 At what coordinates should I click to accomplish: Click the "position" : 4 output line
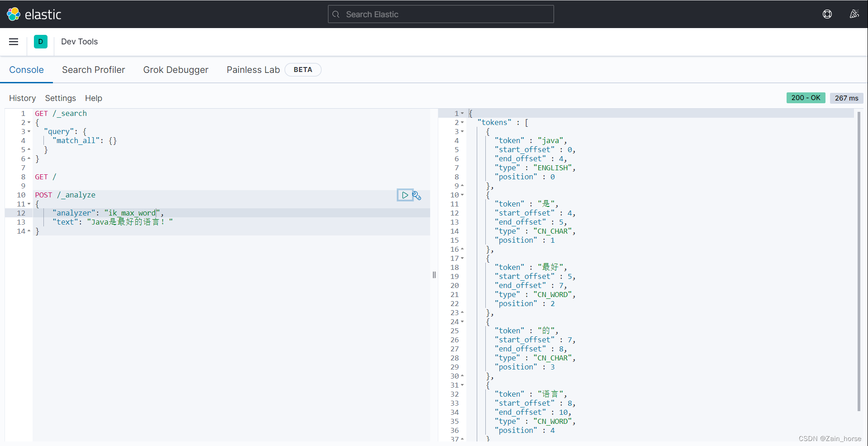525,431
